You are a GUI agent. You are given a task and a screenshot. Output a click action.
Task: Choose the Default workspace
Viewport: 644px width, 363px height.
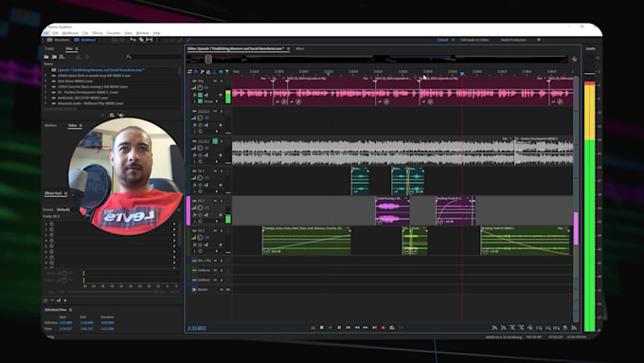[442, 40]
